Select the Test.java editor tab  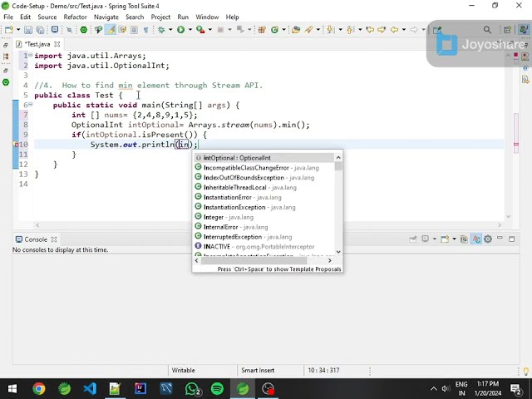coord(37,44)
